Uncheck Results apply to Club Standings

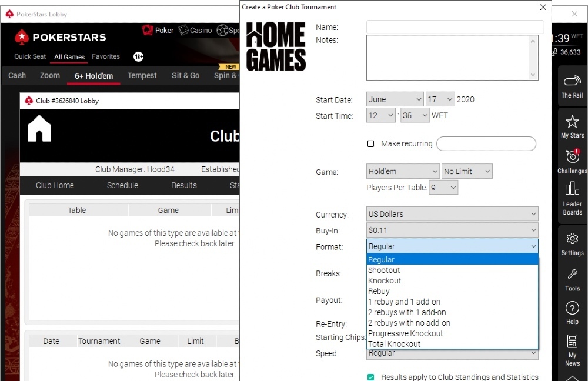[370, 377]
